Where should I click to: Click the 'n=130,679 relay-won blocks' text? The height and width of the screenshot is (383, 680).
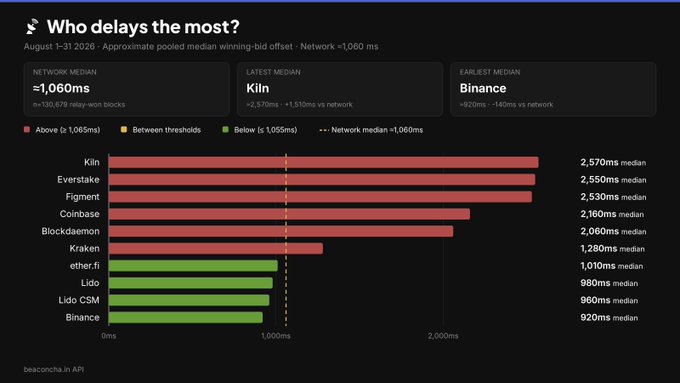79,105
